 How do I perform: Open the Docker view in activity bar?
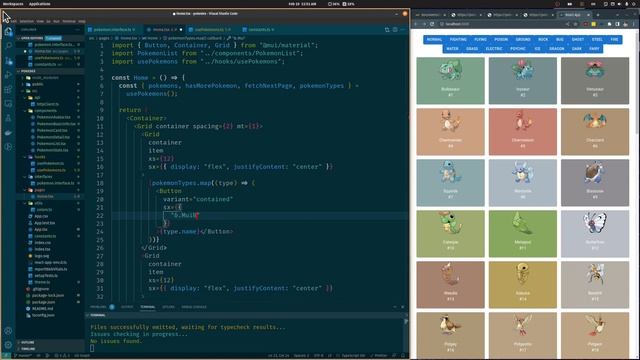click(x=8, y=132)
